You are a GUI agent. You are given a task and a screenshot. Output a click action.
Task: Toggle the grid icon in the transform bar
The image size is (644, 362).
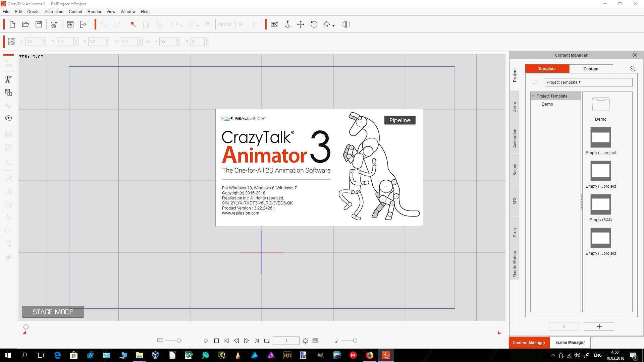(x=12, y=42)
